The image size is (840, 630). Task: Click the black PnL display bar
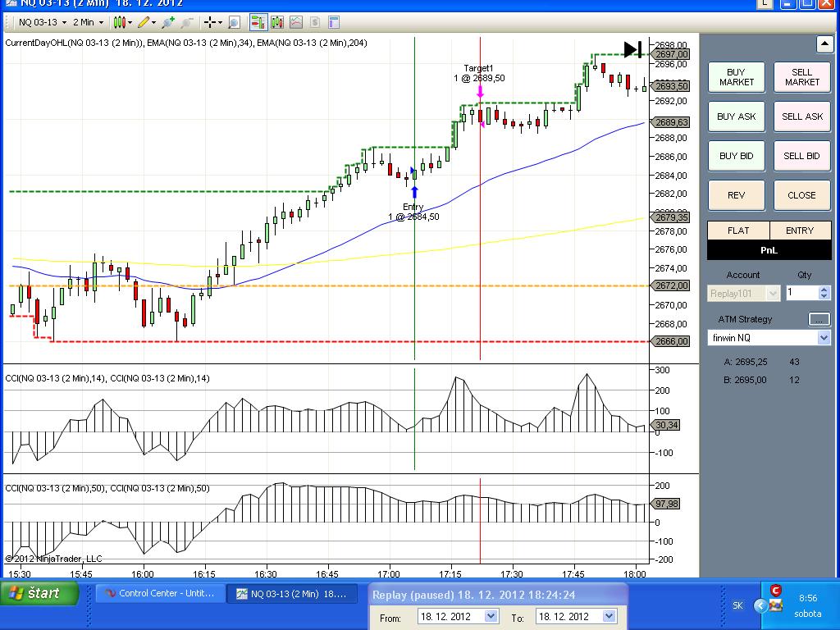(x=769, y=250)
